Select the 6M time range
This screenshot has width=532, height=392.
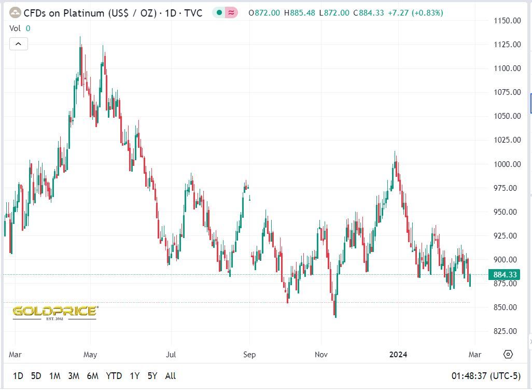click(93, 376)
